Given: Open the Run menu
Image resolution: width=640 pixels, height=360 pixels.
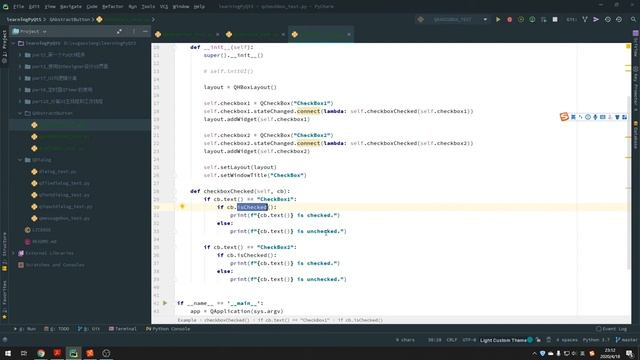Looking at the screenshot, I should pyautogui.click(x=133, y=7).
